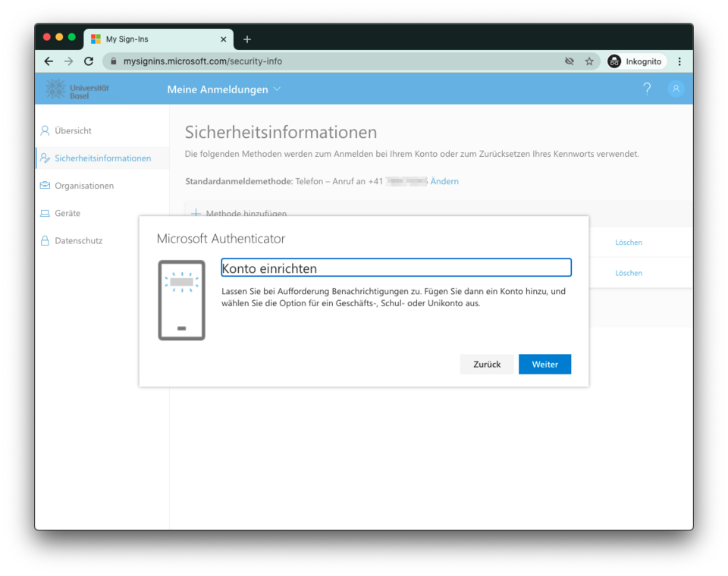Viewport: 728px width, 576px height.
Task: Click the help question mark icon
Action: (x=647, y=89)
